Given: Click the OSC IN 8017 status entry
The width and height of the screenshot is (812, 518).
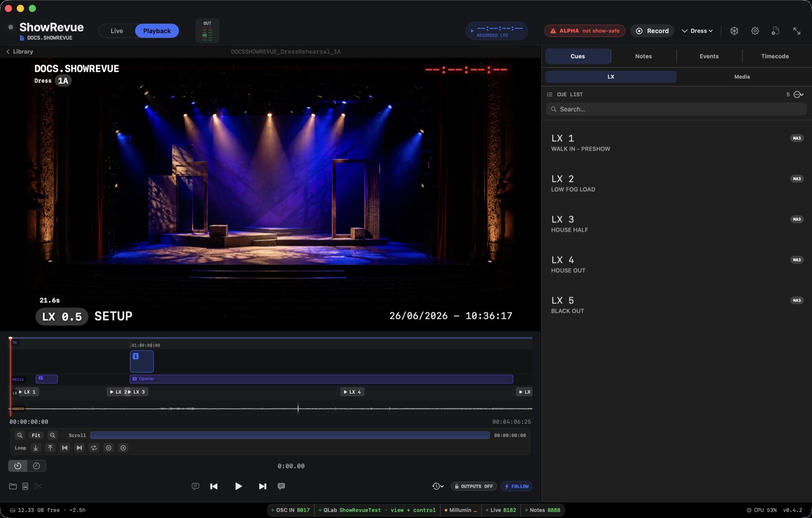Looking at the screenshot, I should (291, 510).
